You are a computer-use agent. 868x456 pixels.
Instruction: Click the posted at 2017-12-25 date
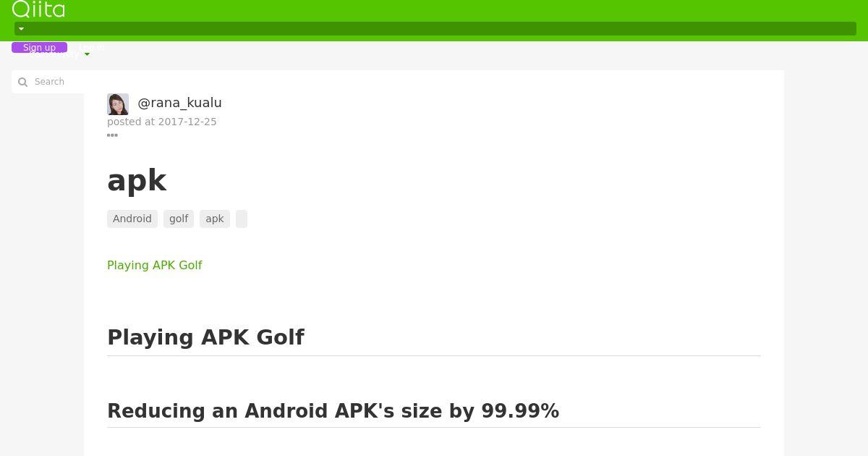point(162,122)
